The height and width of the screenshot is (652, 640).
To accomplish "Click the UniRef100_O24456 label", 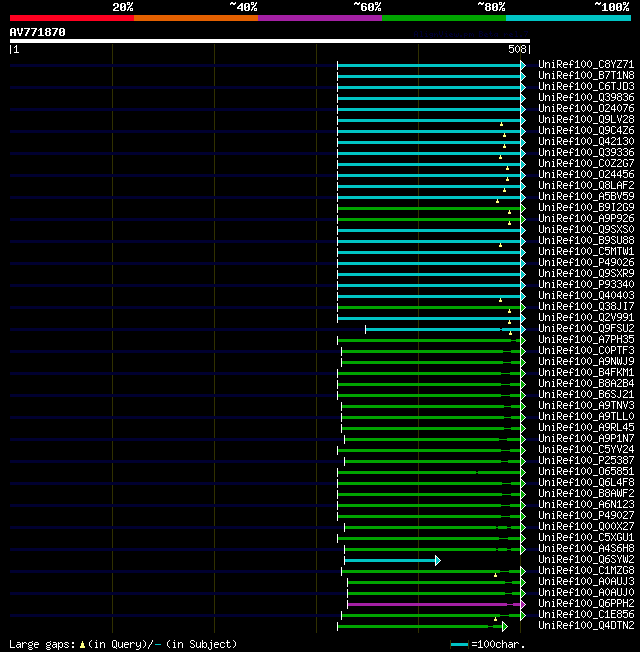I will pos(586,175).
